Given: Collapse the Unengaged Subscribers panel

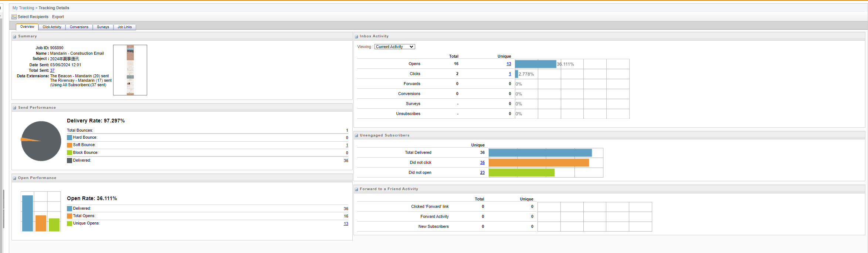Looking at the screenshot, I should tap(356, 136).
